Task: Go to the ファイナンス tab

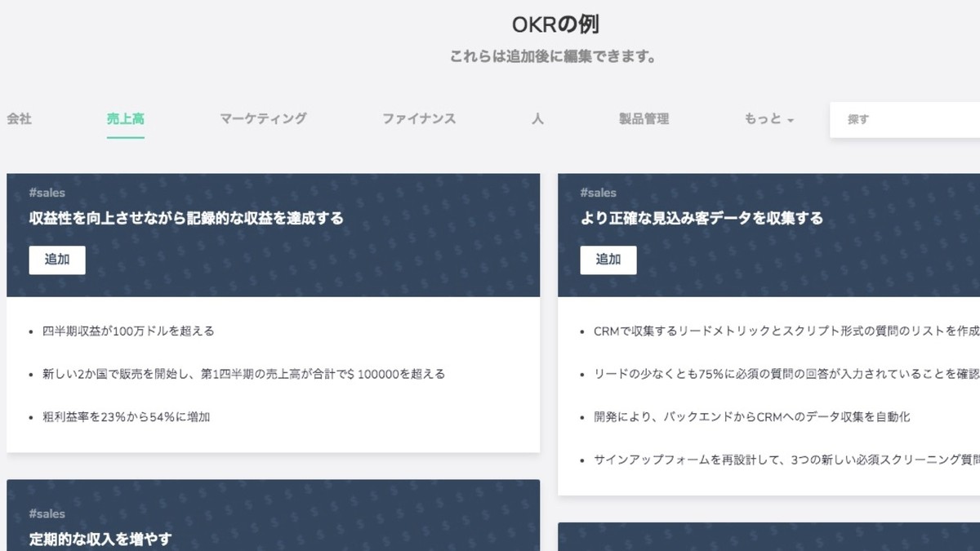Action: click(419, 118)
